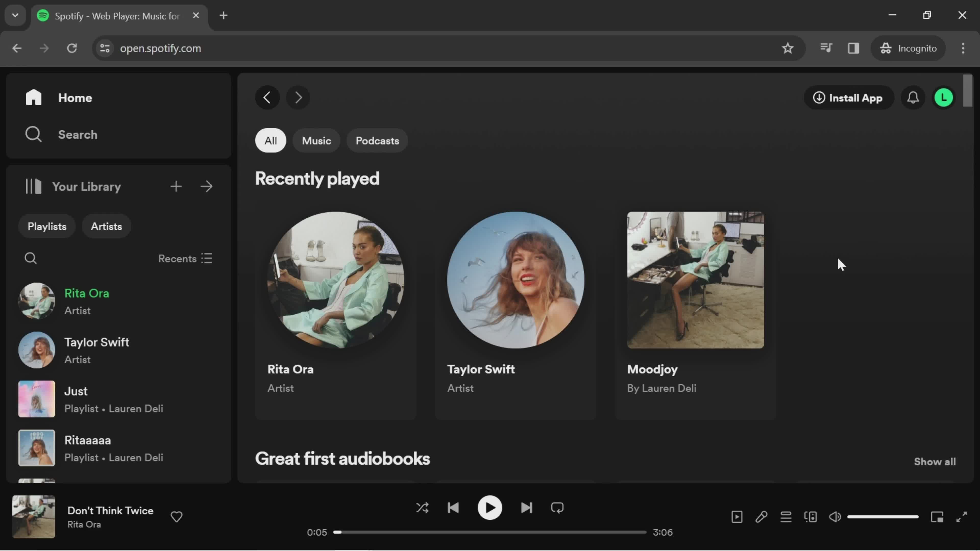Show all great first audiobooks
This screenshot has width=980, height=551.
[x=934, y=462]
